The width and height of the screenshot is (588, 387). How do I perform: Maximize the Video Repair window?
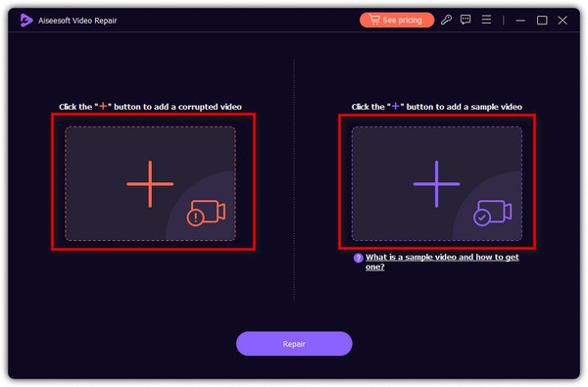click(x=542, y=21)
